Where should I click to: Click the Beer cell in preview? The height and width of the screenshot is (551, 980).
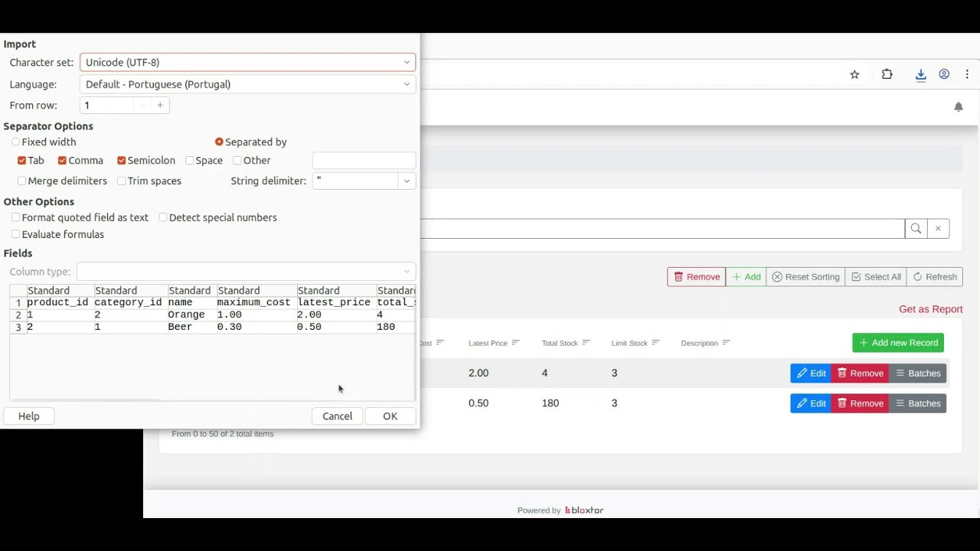192,327
